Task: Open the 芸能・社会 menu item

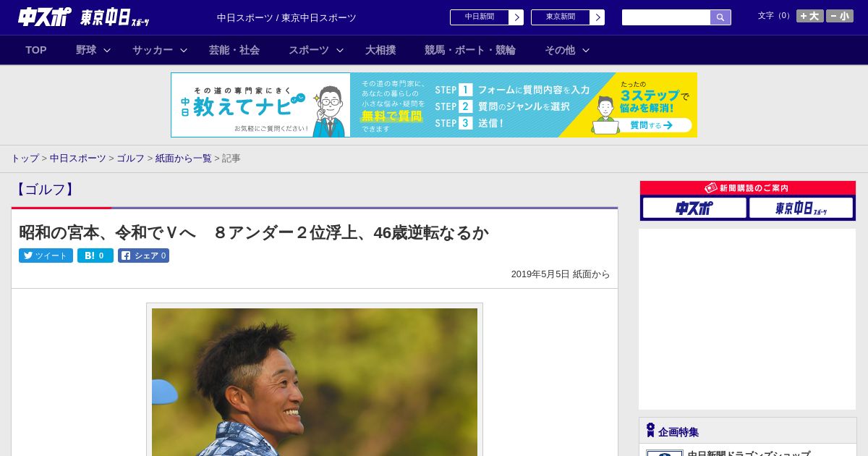Action: (x=234, y=50)
